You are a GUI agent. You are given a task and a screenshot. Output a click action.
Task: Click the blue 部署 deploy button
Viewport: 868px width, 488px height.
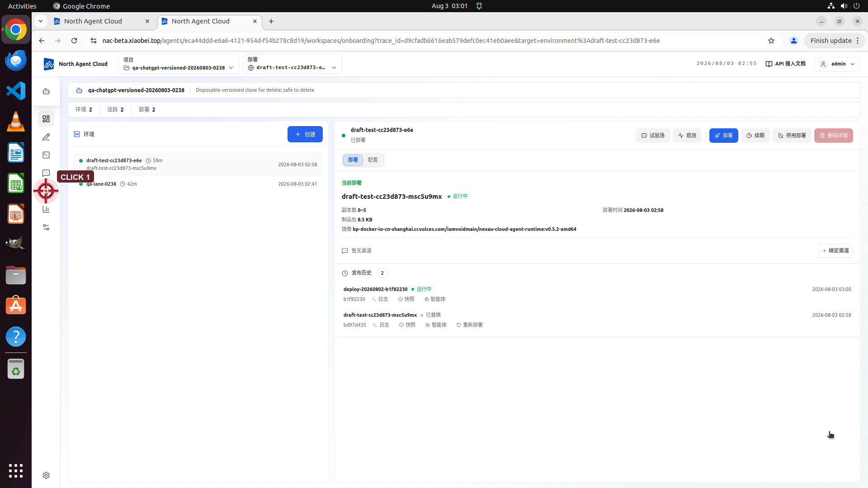coord(724,136)
